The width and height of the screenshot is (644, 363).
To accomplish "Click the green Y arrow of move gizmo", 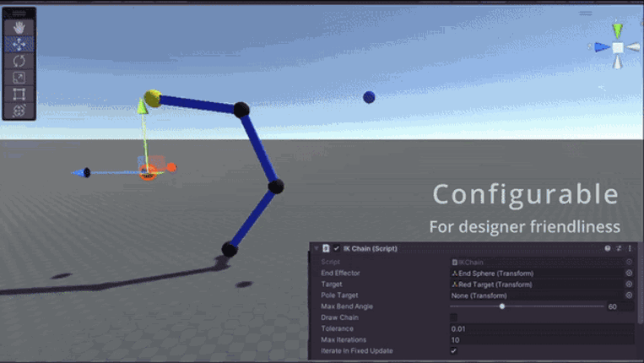I will [142, 106].
